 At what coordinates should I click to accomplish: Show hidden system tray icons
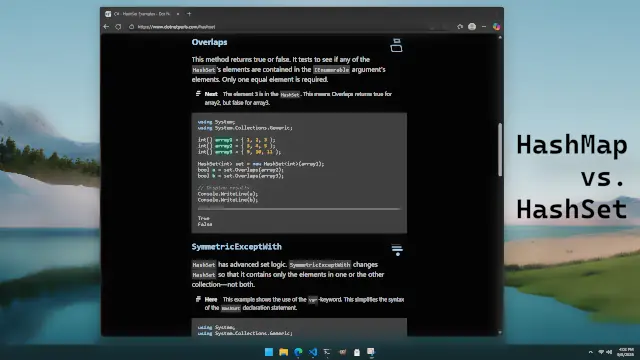click(591, 352)
